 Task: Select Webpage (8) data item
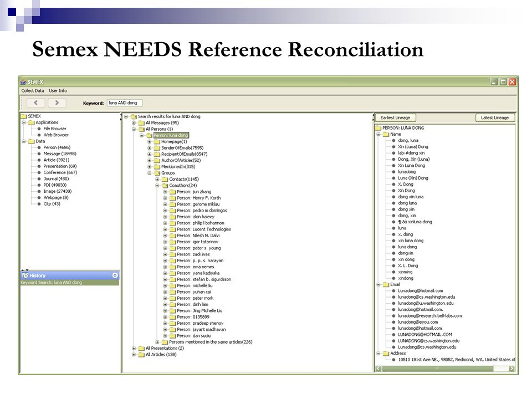click(55, 197)
